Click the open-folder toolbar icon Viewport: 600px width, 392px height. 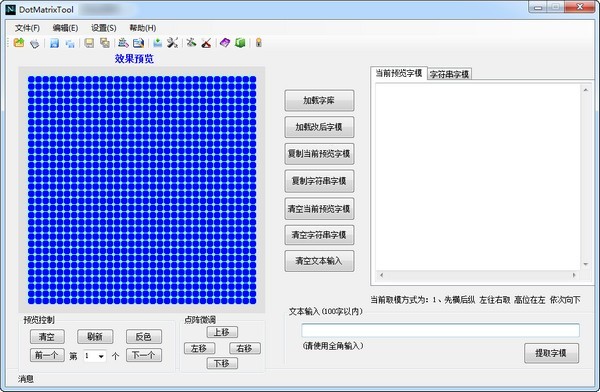(19, 43)
